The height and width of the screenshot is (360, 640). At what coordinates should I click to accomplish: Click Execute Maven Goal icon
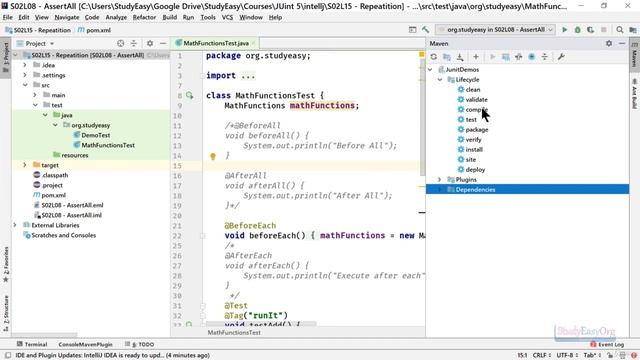[x=506, y=57]
